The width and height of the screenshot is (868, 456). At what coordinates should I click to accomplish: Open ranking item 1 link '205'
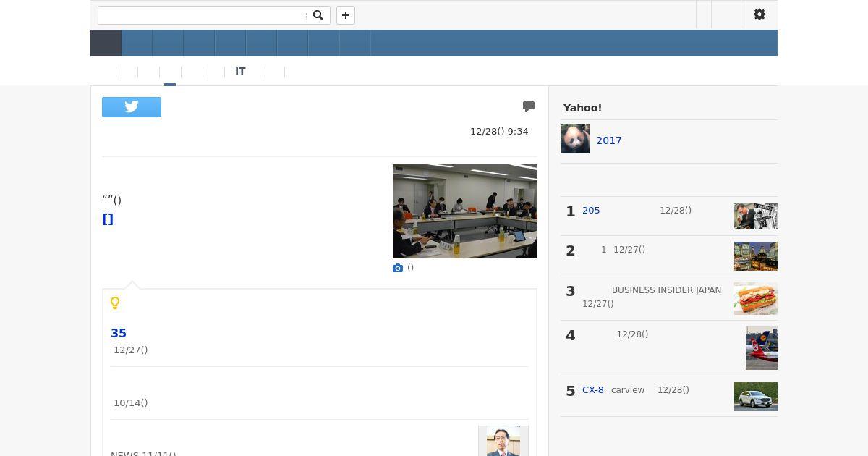pyautogui.click(x=591, y=211)
